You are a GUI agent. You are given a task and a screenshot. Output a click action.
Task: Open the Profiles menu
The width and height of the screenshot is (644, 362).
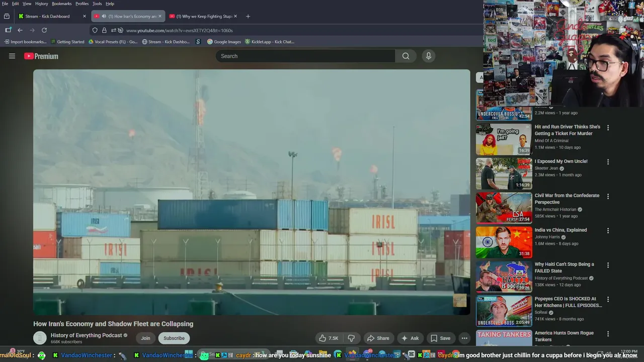pos(82,4)
